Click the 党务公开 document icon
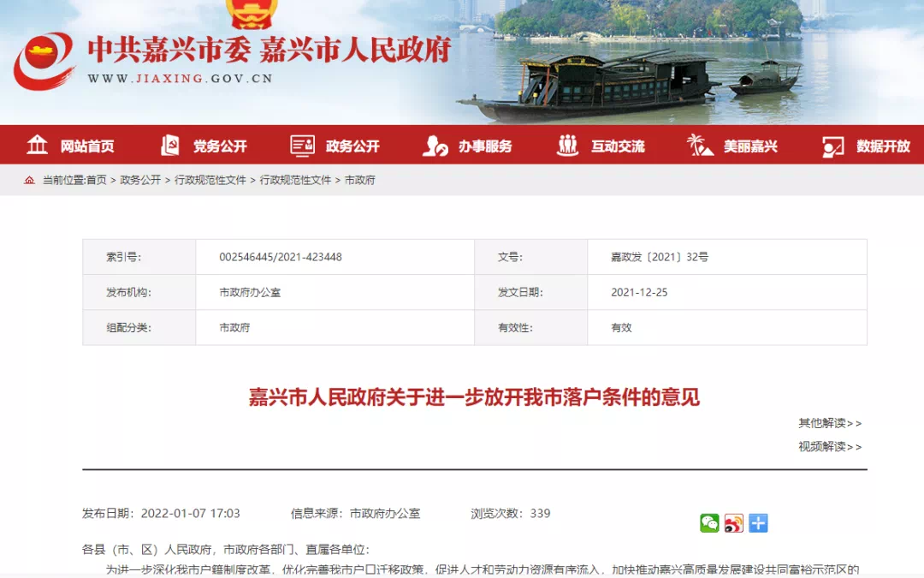 coord(169,145)
